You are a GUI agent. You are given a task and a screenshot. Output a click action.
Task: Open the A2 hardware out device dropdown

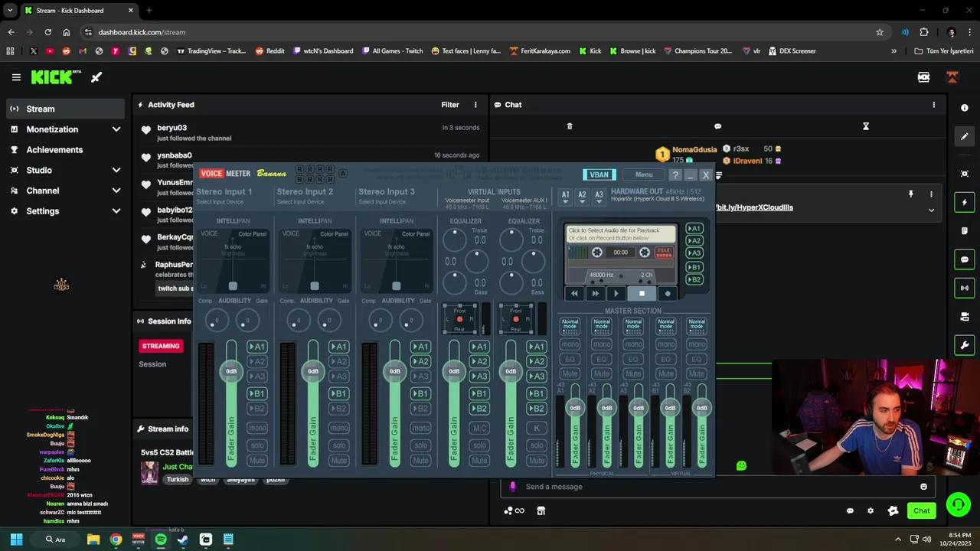pos(582,195)
